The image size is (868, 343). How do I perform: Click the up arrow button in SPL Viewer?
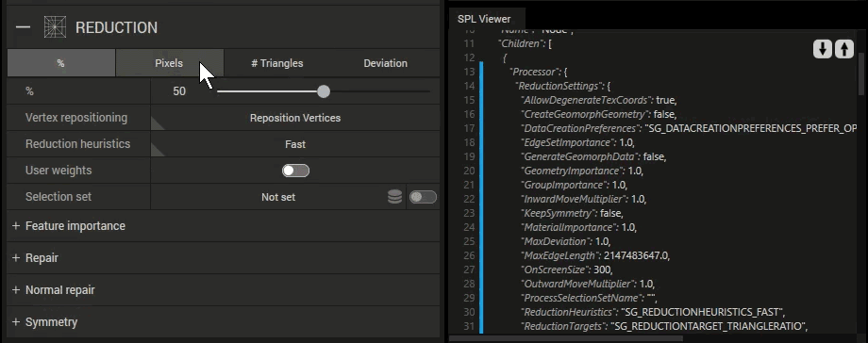click(844, 49)
